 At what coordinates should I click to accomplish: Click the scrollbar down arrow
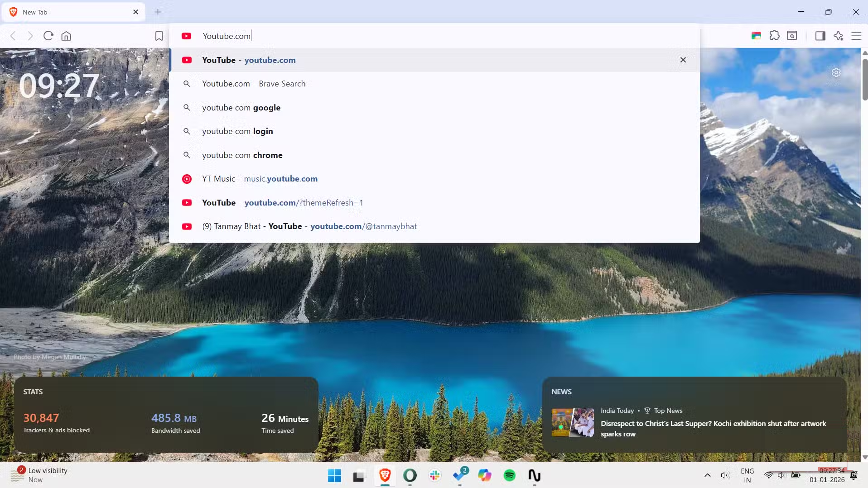tap(864, 457)
